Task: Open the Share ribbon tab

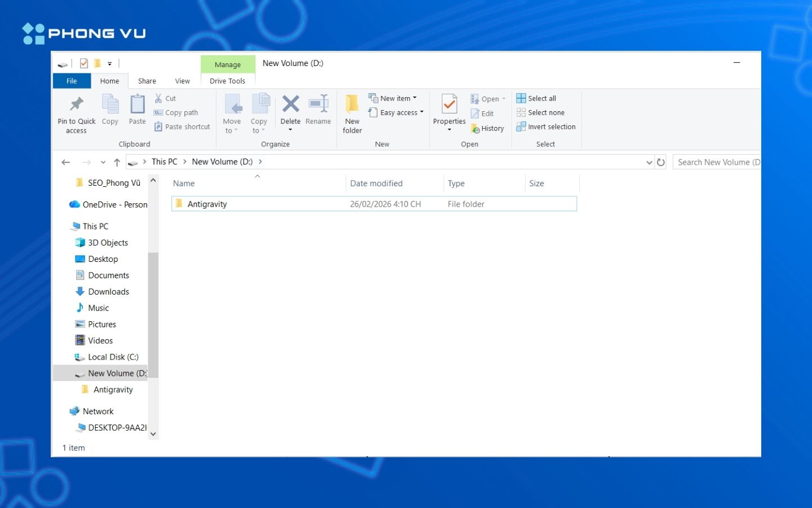Action: (147, 81)
